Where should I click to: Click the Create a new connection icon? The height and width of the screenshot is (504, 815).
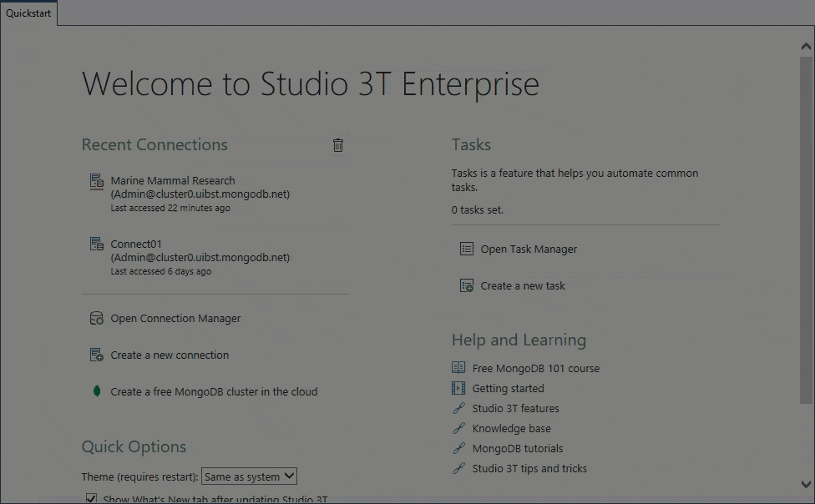coord(97,355)
